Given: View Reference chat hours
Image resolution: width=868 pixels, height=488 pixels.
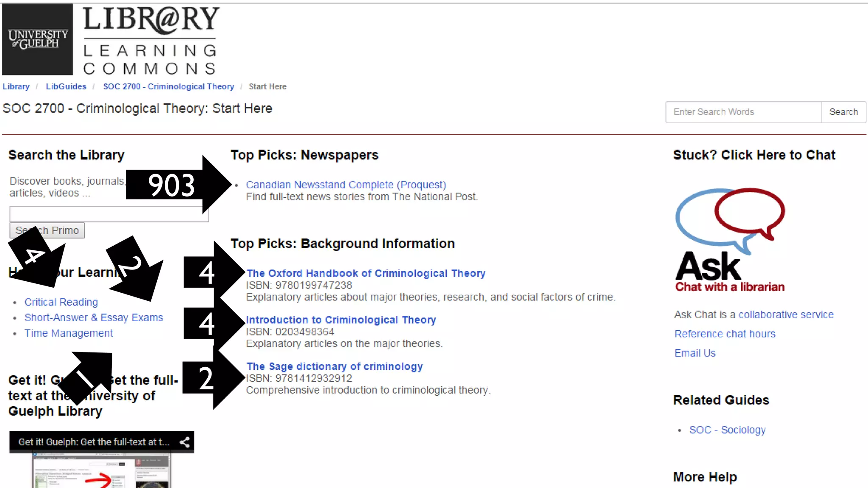Looking at the screenshot, I should click(x=725, y=334).
